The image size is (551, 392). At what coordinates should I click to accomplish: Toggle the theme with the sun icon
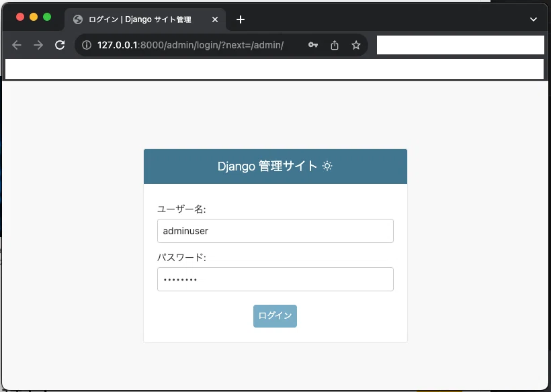click(327, 166)
